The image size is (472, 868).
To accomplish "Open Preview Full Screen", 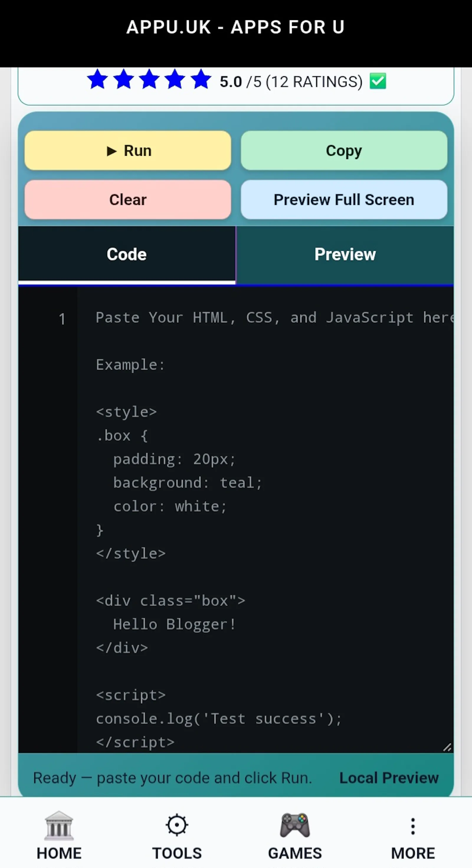I will coord(344,199).
